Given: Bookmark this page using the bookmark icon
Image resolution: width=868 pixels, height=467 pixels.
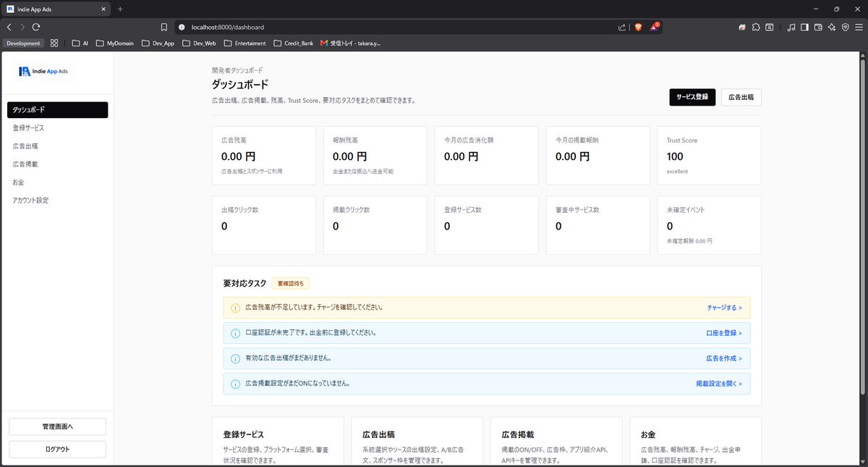Looking at the screenshot, I should pos(164,27).
